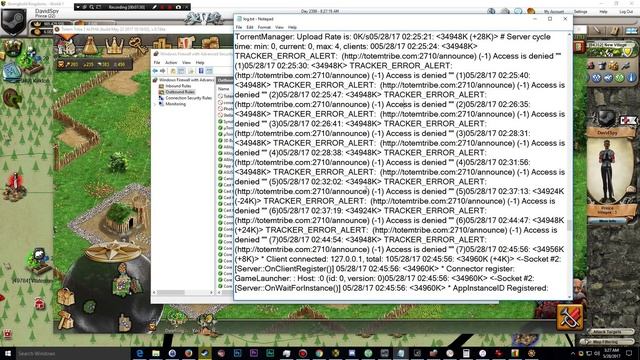Image resolution: width=640 pixels, height=360 pixels.
Task: Click the red trumpet attack button
Action: coord(570,317)
